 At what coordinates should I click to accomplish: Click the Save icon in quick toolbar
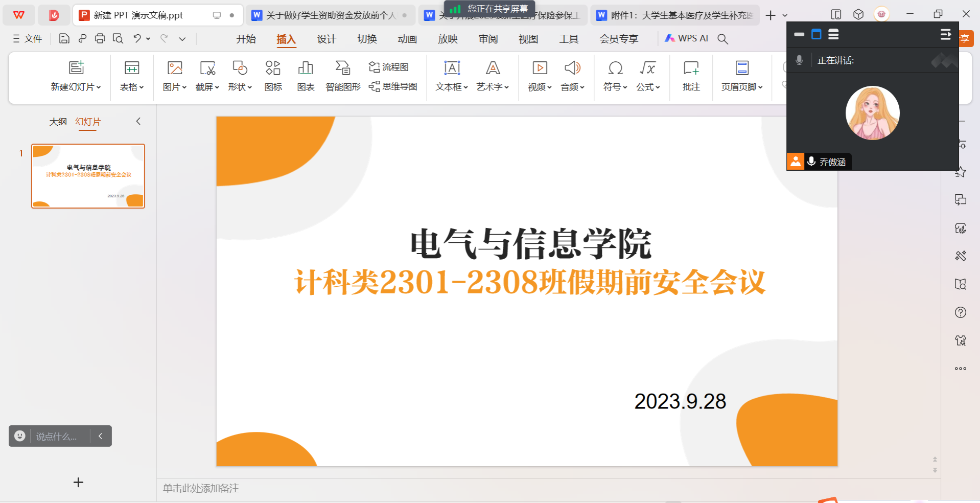(64, 38)
